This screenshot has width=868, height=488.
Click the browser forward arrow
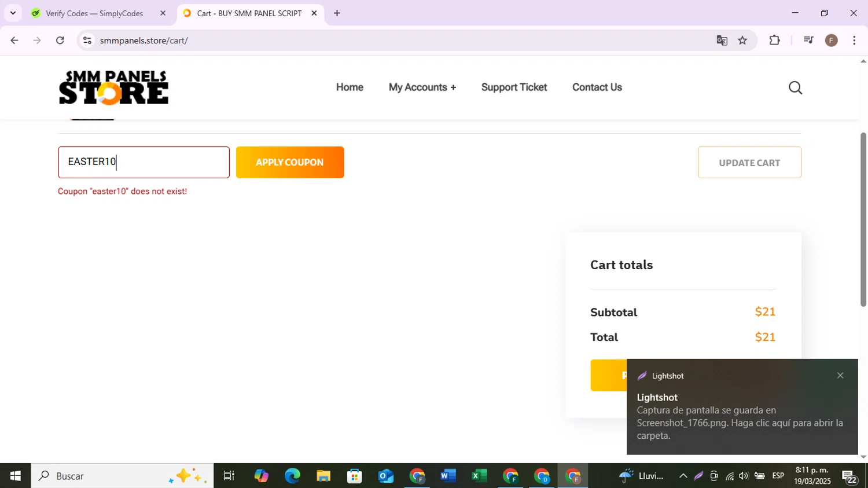[x=37, y=41]
